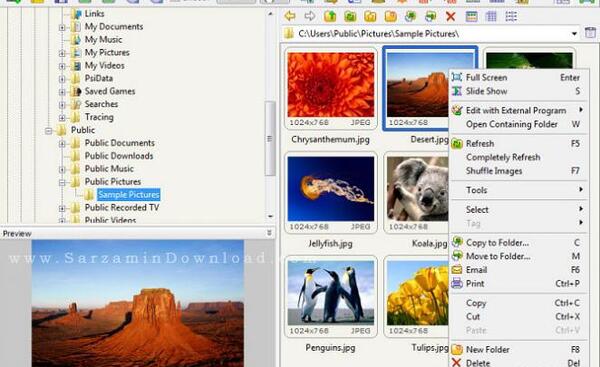Switch to details grid view icon

click(491, 16)
